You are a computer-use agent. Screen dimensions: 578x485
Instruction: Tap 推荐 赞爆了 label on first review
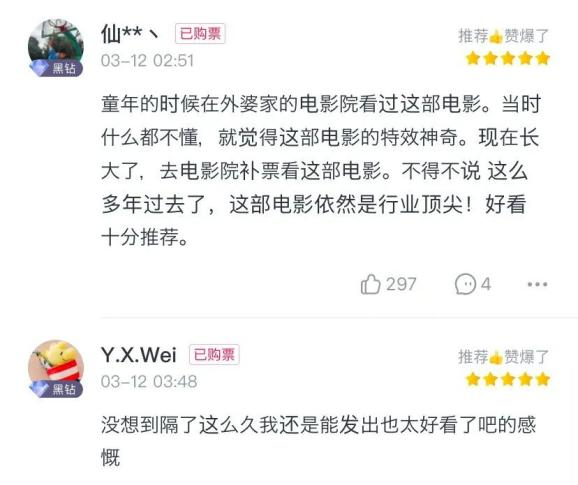[504, 36]
